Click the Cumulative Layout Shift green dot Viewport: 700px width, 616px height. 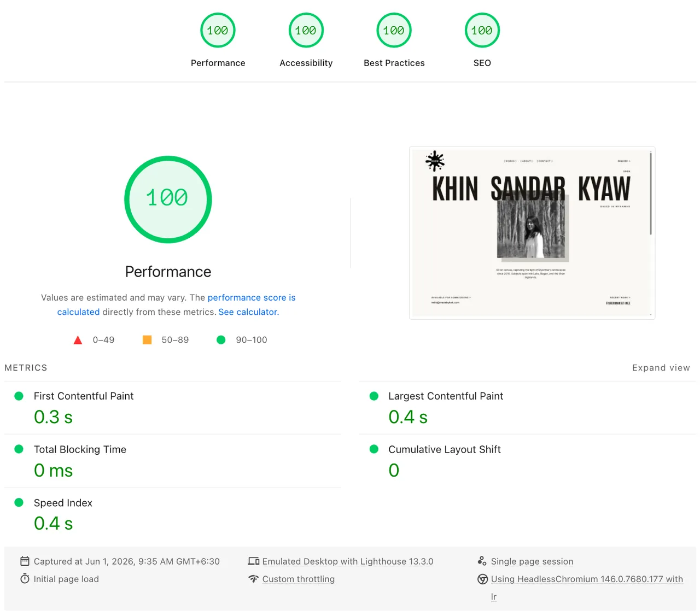point(374,449)
